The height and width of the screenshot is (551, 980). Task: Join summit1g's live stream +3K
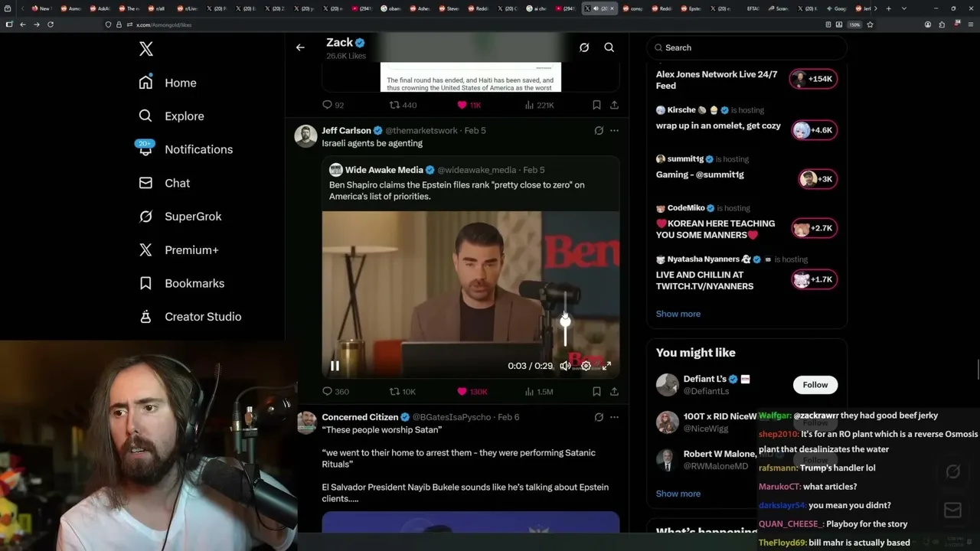(816, 179)
